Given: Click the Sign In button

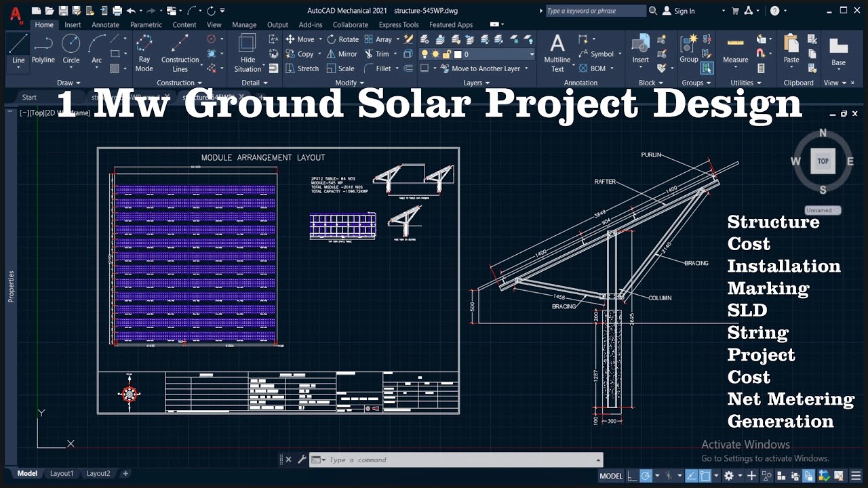Looking at the screenshot, I should 679,11.
